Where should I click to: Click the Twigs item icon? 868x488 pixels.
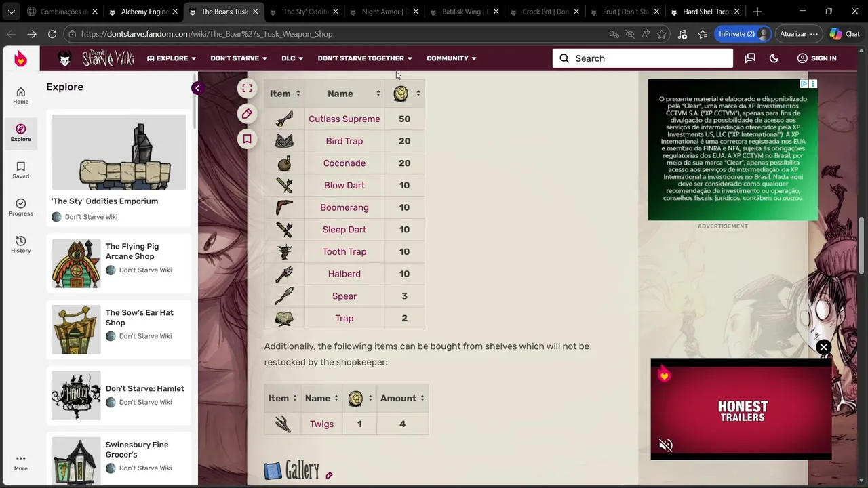click(x=283, y=424)
